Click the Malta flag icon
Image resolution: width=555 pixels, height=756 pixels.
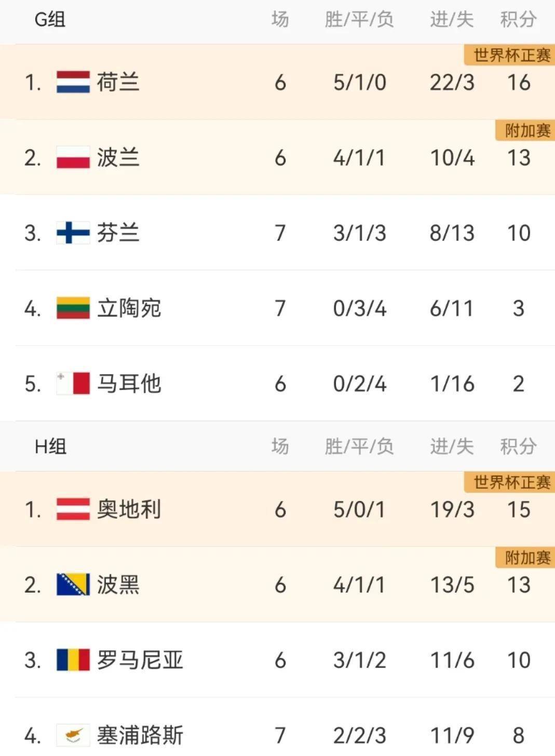[73, 383]
